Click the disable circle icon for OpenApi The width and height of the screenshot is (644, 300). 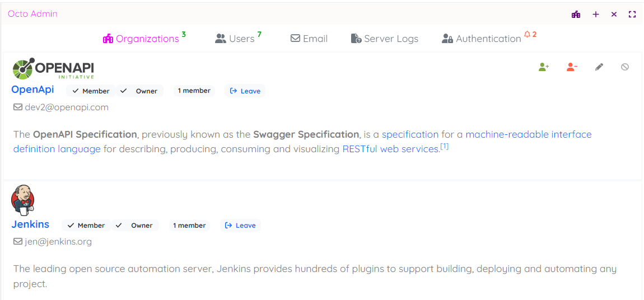click(x=625, y=67)
